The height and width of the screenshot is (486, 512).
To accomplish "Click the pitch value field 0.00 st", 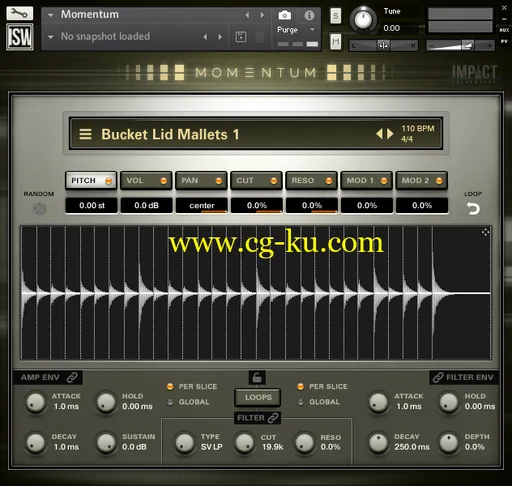I will coord(91,205).
